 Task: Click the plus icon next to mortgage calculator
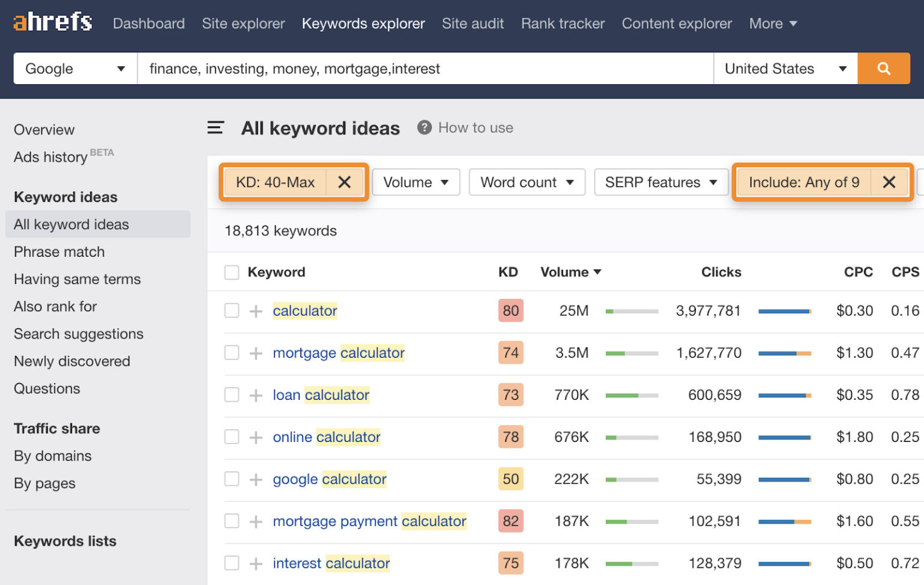256,353
